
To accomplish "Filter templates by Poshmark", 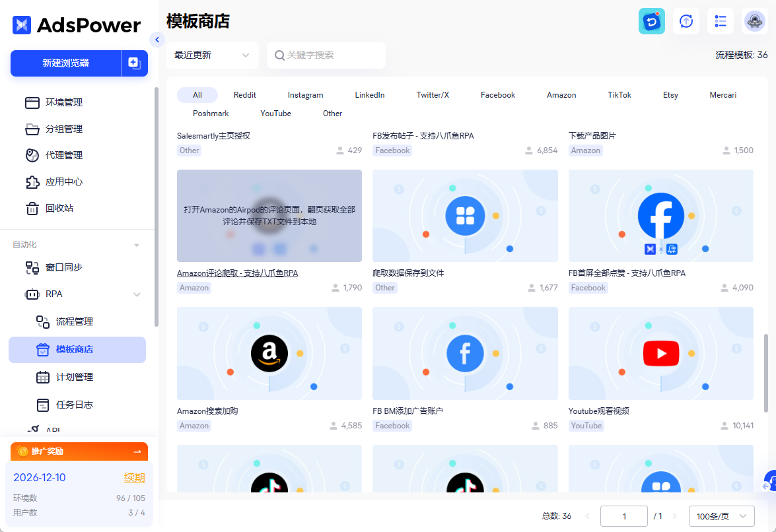I will [211, 114].
